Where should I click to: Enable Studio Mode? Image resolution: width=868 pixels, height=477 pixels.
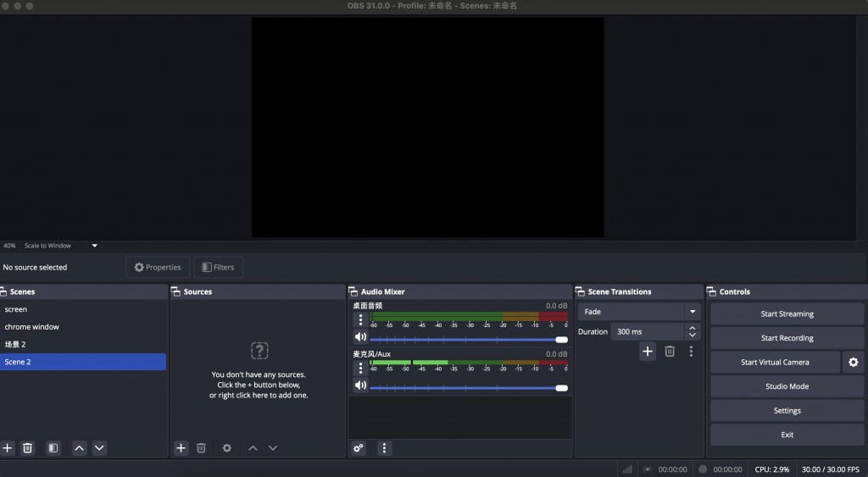point(787,386)
